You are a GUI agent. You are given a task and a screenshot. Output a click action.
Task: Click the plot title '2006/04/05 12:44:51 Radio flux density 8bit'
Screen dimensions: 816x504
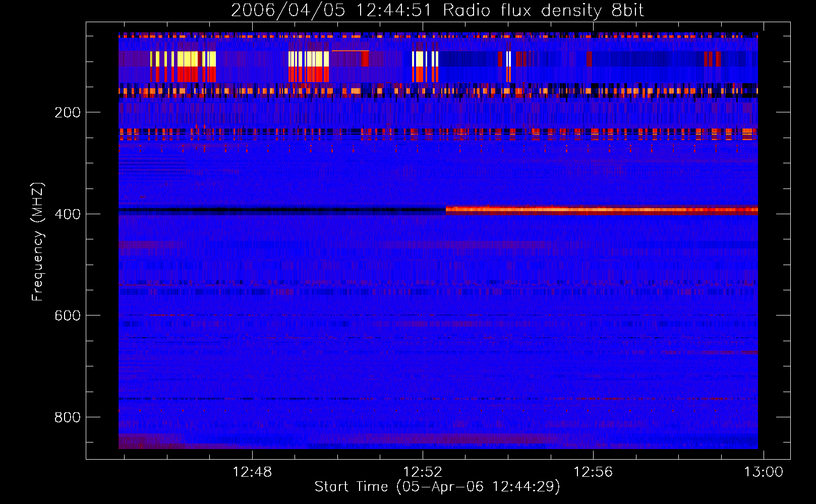tap(437, 10)
